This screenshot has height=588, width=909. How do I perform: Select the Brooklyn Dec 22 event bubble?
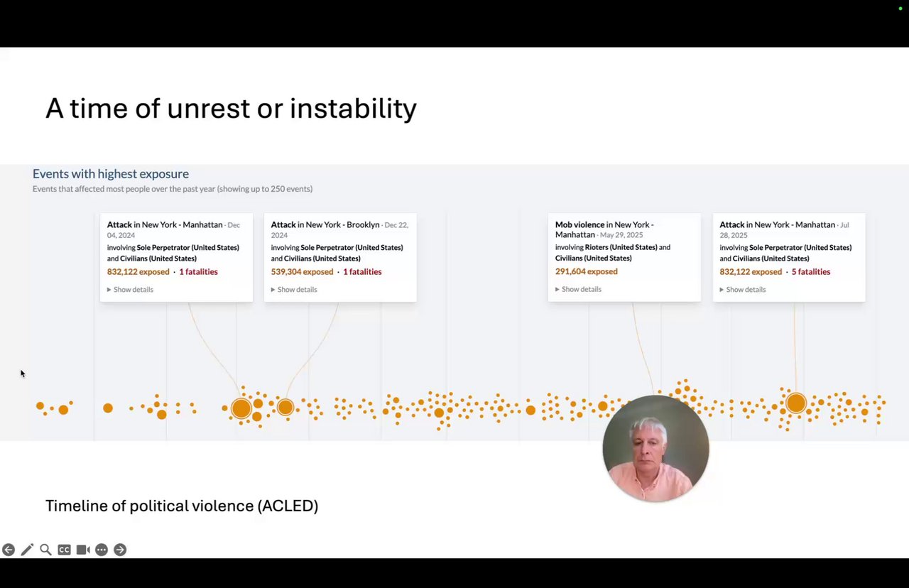pos(285,407)
